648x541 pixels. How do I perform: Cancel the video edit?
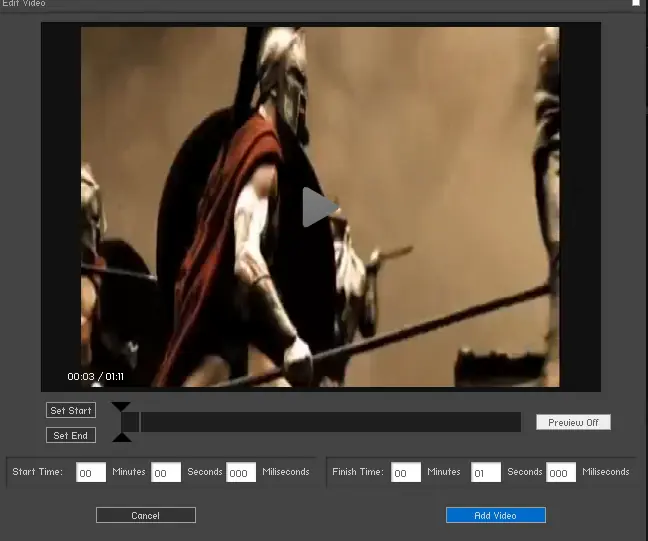(x=146, y=515)
